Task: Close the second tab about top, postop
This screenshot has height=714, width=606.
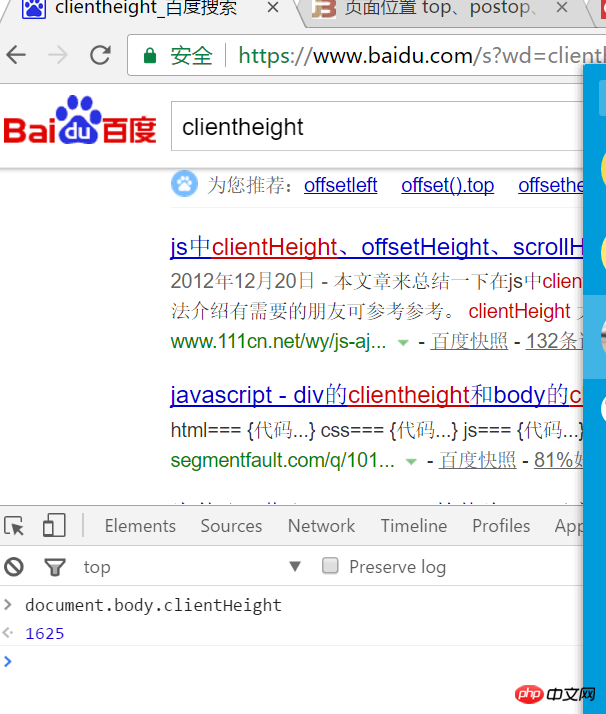Action: 562,7
